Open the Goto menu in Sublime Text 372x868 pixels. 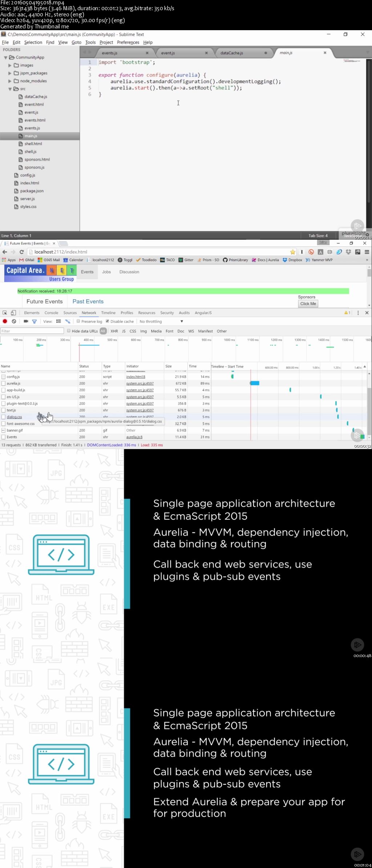pos(76,42)
